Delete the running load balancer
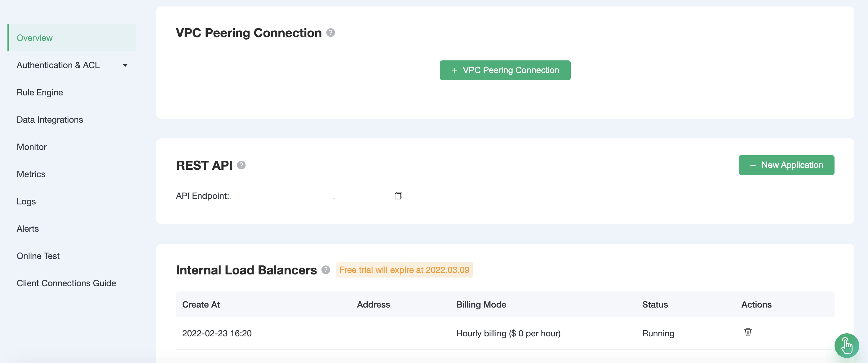 point(748,332)
